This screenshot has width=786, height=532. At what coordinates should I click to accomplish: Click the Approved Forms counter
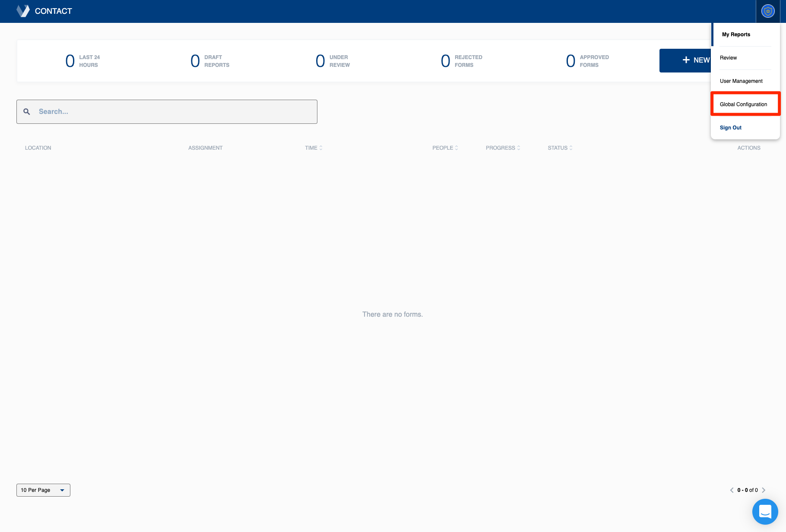(587, 61)
